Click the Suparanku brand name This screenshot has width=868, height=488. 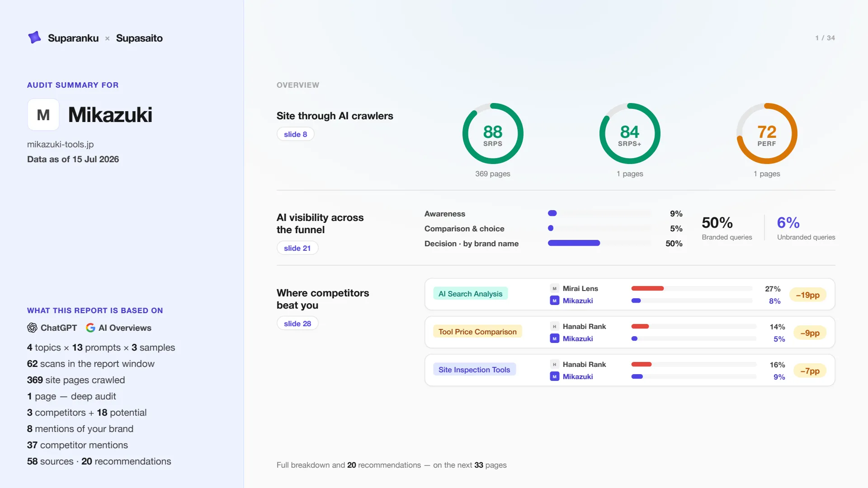point(73,38)
